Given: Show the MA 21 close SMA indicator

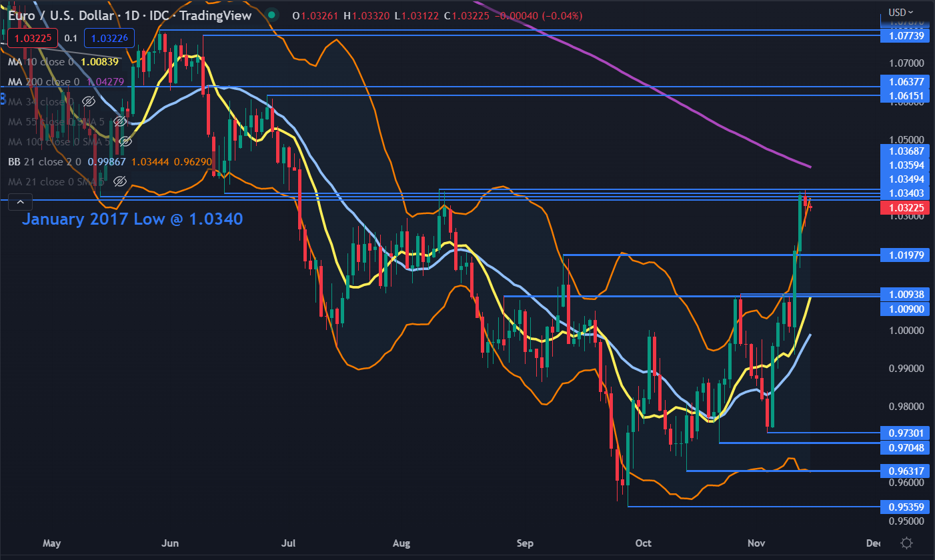Looking at the screenshot, I should click(120, 181).
